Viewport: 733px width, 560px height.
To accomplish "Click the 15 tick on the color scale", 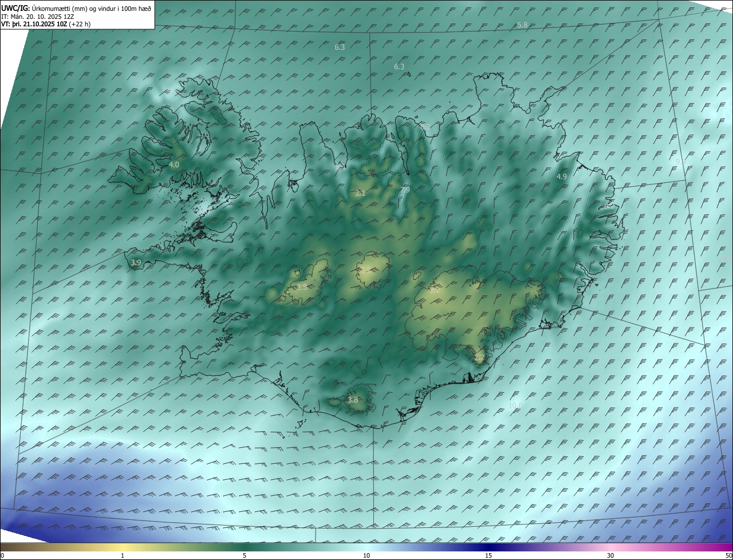I will click(x=488, y=555).
